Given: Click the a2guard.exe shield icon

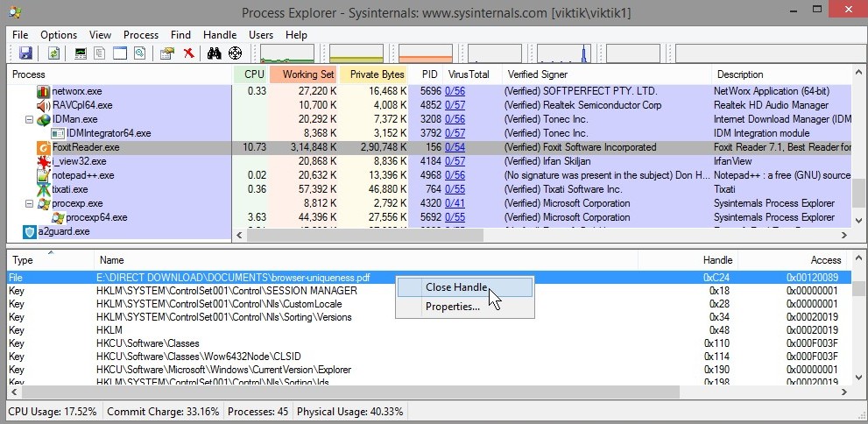Looking at the screenshot, I should 29,232.
